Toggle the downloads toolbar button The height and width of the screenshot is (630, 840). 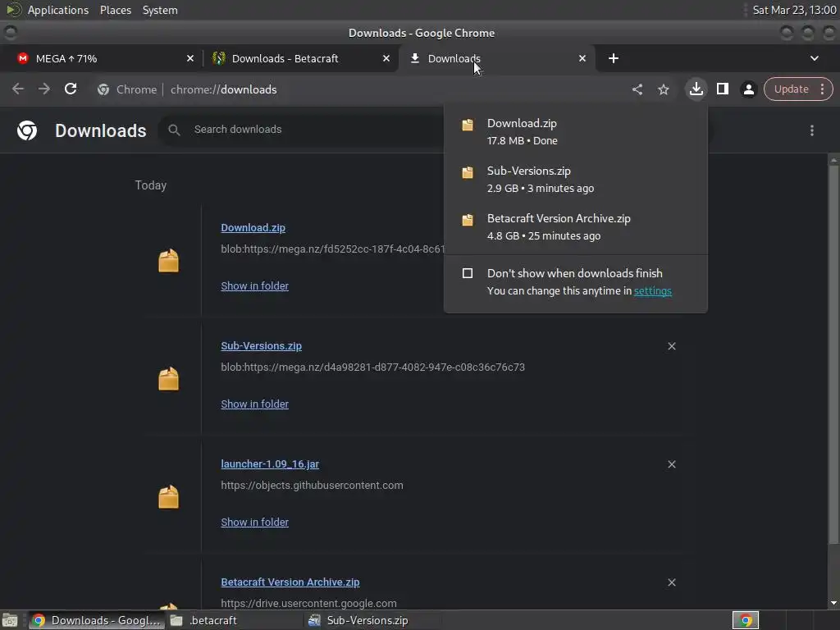(696, 89)
